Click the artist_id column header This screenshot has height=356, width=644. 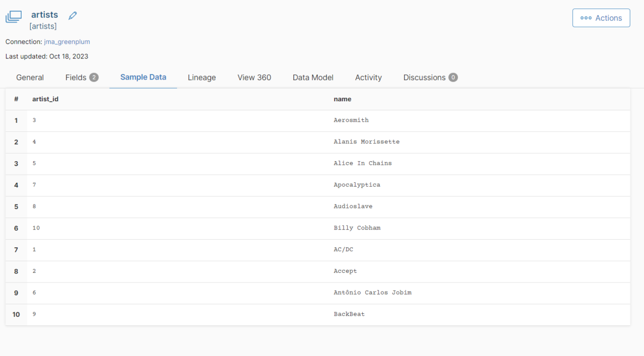click(x=45, y=99)
